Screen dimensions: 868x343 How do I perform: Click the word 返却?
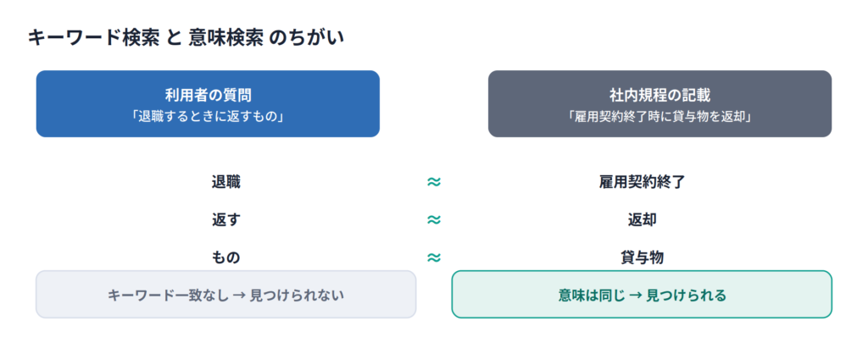pos(643,219)
